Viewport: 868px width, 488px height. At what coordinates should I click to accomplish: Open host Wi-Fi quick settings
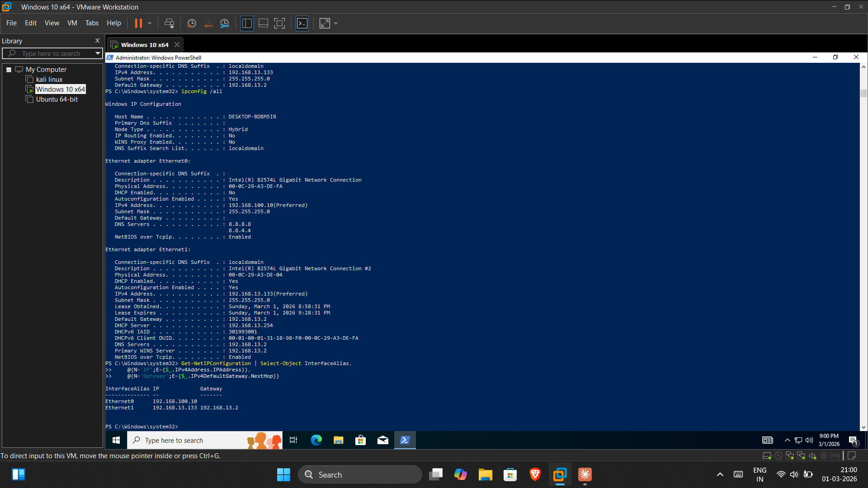pos(781,474)
